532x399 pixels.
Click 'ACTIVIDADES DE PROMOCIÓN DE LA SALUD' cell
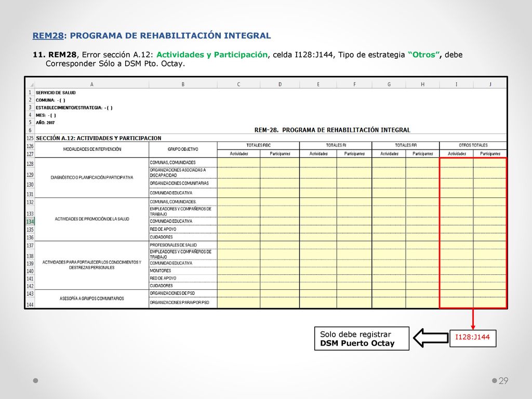(x=92, y=219)
